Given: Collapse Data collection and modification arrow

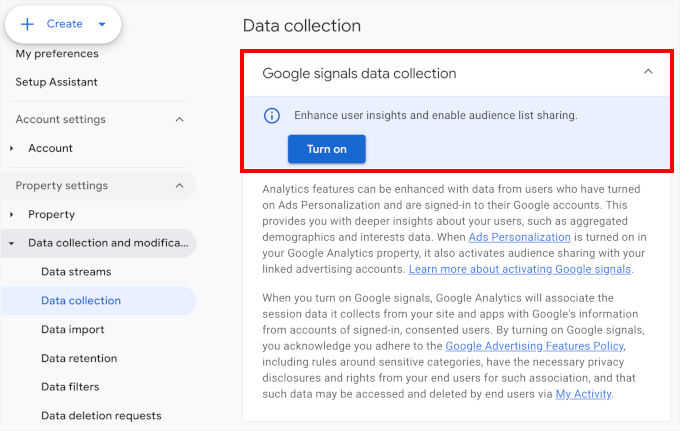Looking at the screenshot, I should pyautogui.click(x=12, y=243).
